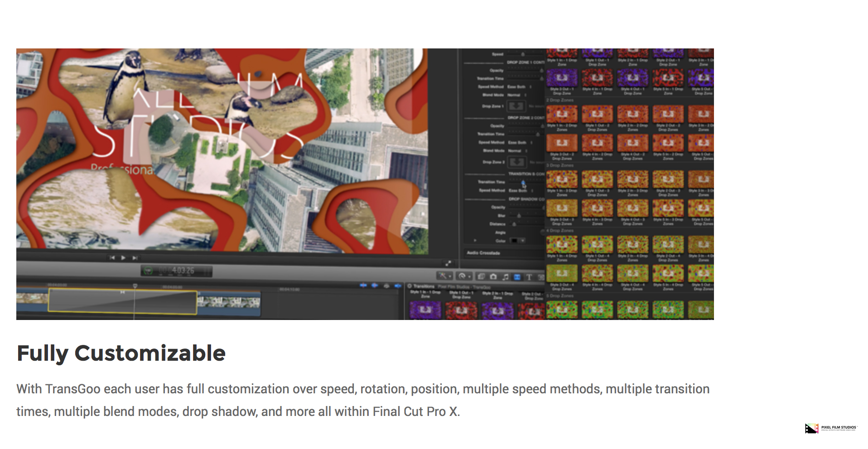Open Transition B Speed Method dropdown

pos(521,191)
